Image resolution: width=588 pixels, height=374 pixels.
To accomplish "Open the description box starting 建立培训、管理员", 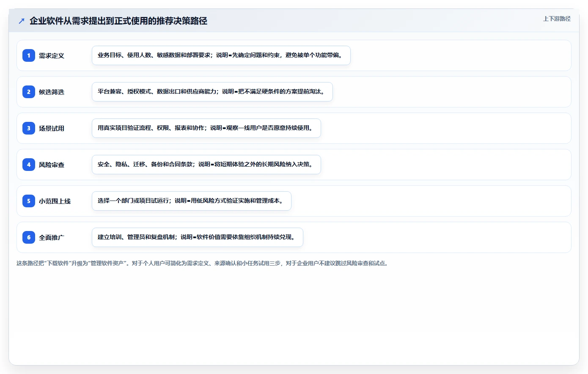I will [198, 237].
